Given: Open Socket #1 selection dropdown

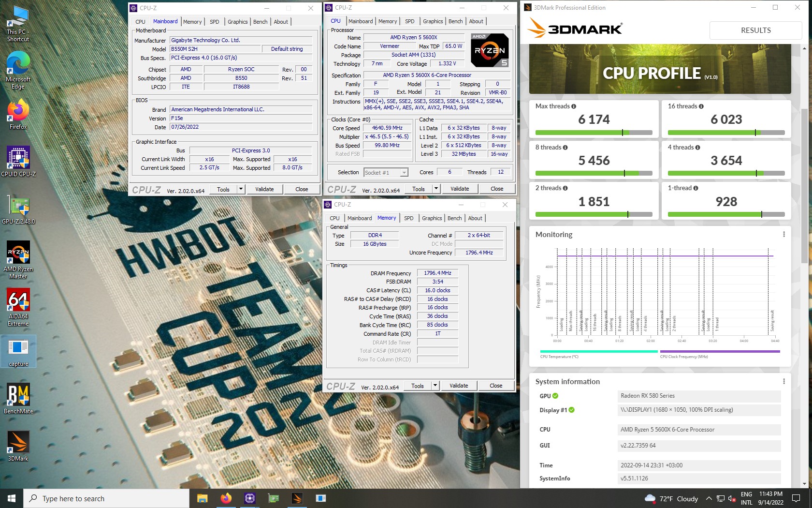Looking at the screenshot, I should (405, 173).
